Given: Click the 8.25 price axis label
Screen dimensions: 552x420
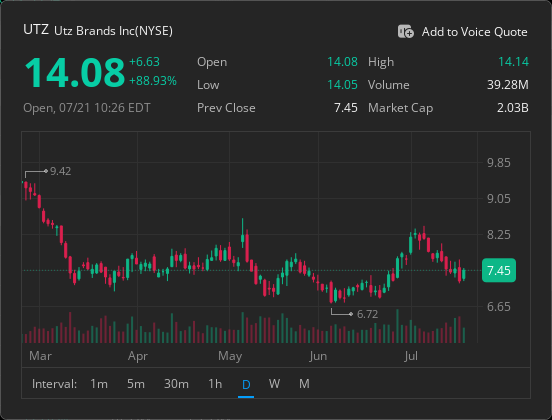Looking at the screenshot, I should tap(498, 234).
